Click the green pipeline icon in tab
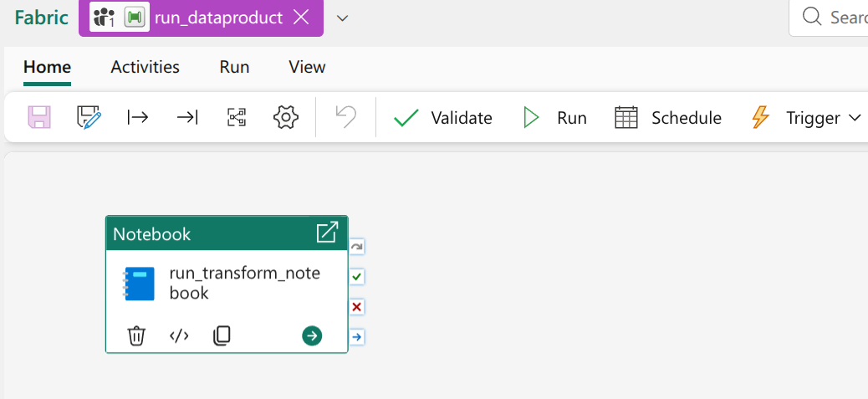The height and width of the screenshot is (399, 868). point(135,18)
